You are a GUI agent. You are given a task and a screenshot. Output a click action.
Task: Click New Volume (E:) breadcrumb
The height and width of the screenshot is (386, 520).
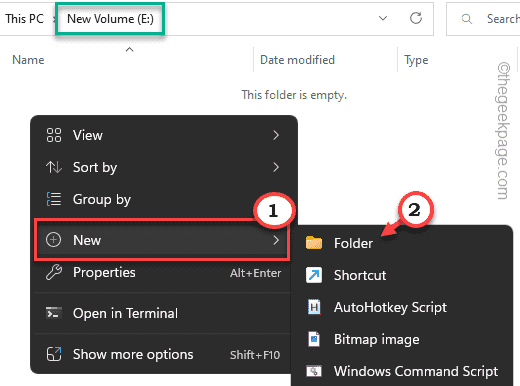110,19
